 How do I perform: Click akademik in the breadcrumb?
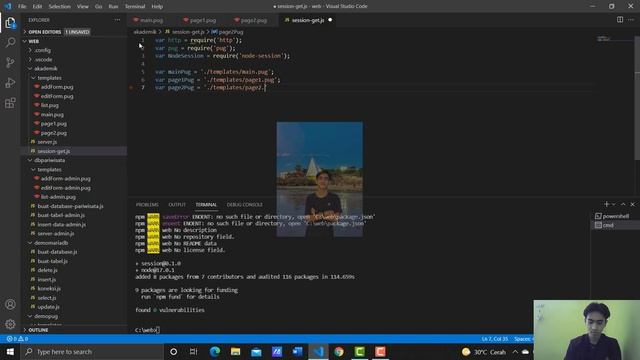point(145,32)
